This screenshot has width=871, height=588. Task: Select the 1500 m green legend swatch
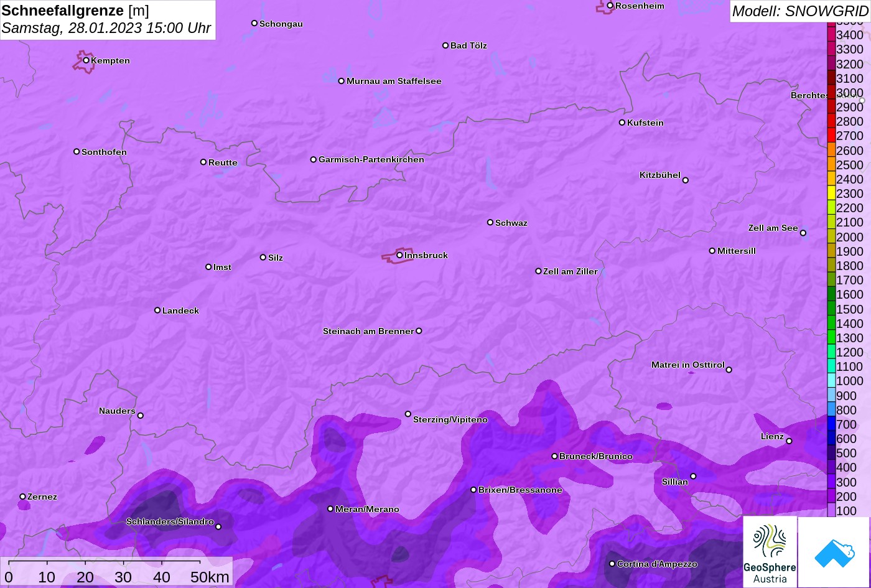click(x=831, y=309)
